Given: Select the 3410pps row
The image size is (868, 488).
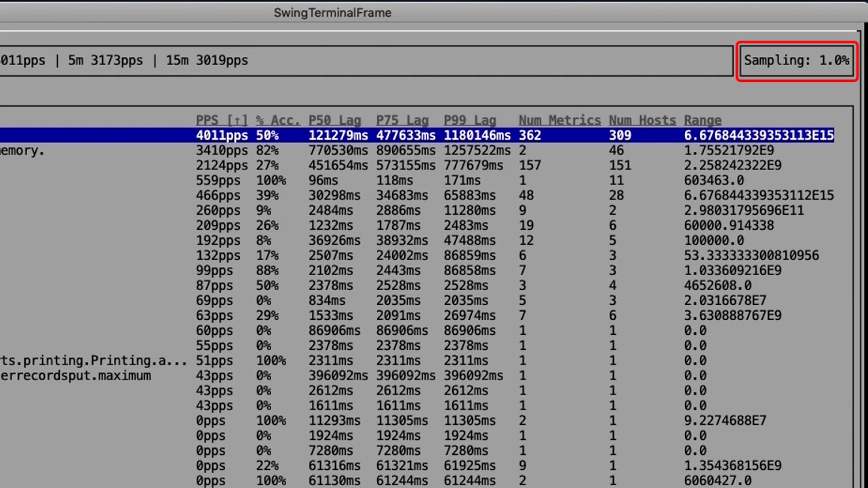Looking at the screenshot, I should (x=417, y=150).
